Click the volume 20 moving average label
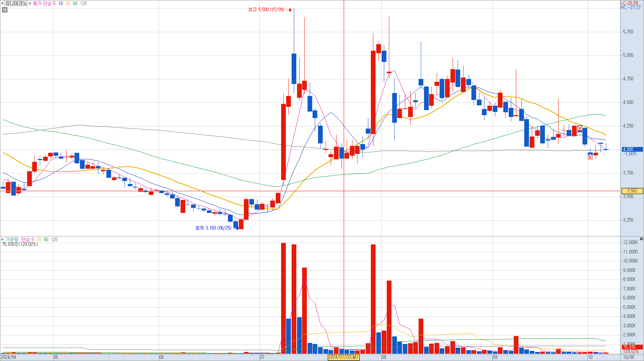 39,239
